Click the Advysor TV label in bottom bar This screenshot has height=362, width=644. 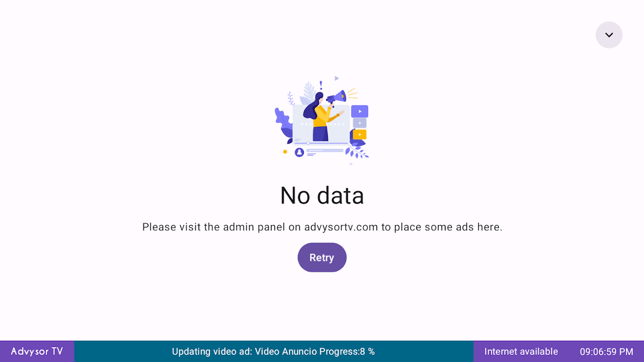tap(37, 352)
